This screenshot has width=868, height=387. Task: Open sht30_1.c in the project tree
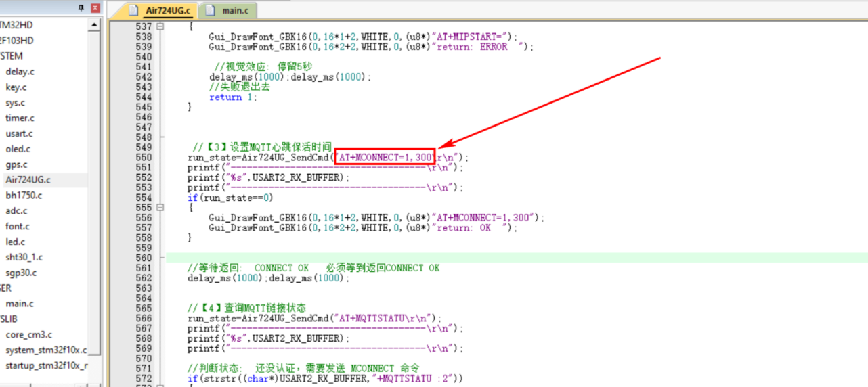coord(24,257)
